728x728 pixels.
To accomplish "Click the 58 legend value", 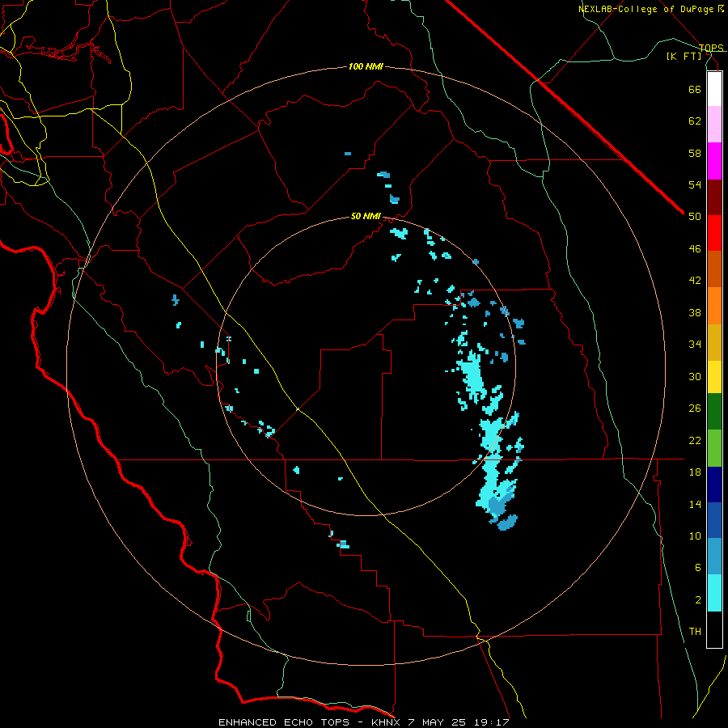I will [x=695, y=153].
